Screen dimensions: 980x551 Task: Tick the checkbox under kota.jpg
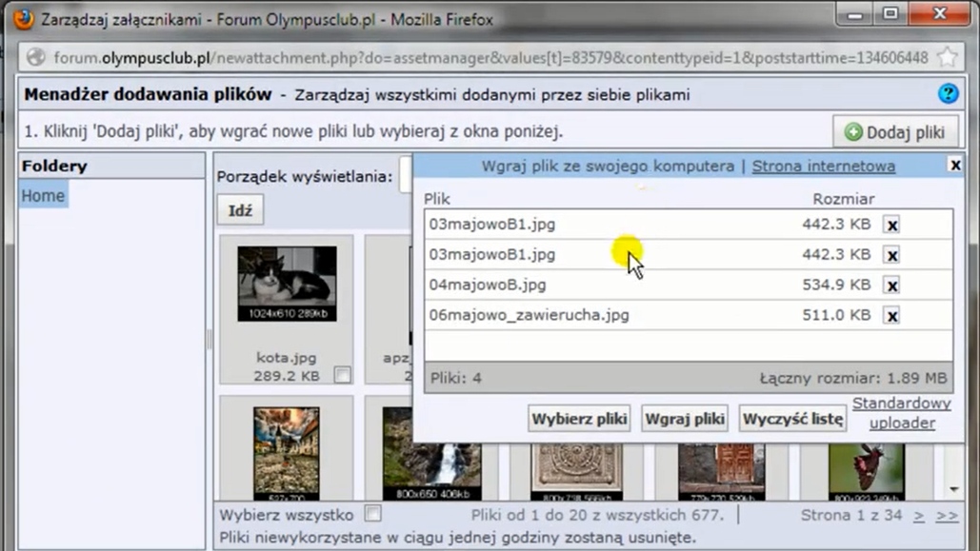pos(342,375)
